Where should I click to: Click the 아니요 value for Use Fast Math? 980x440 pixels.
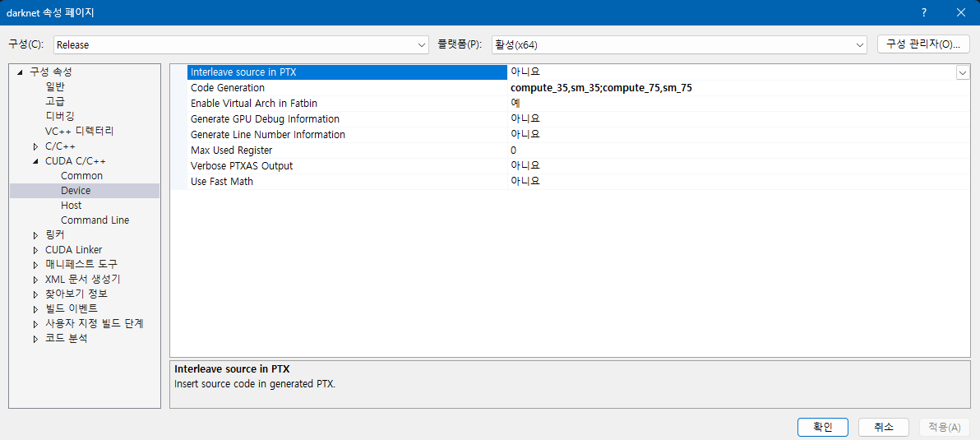point(525,181)
